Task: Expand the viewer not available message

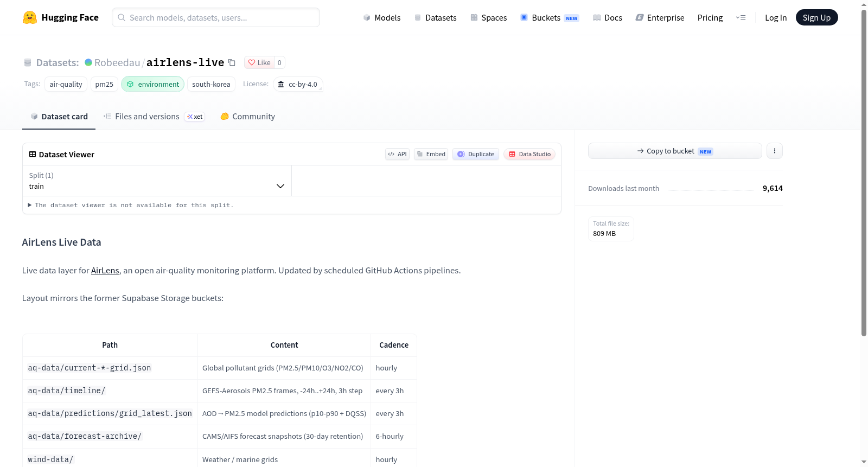Action: point(131,205)
